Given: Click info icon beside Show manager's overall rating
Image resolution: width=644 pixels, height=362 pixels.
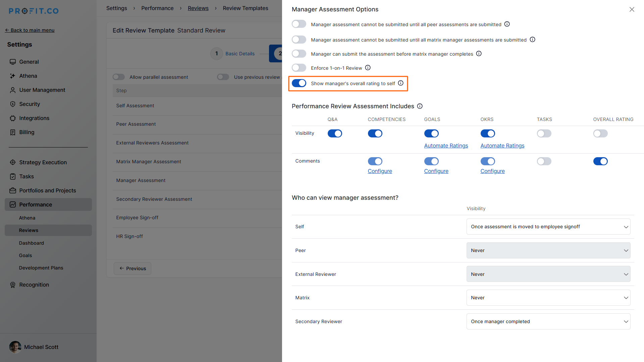Looking at the screenshot, I should pos(400,83).
